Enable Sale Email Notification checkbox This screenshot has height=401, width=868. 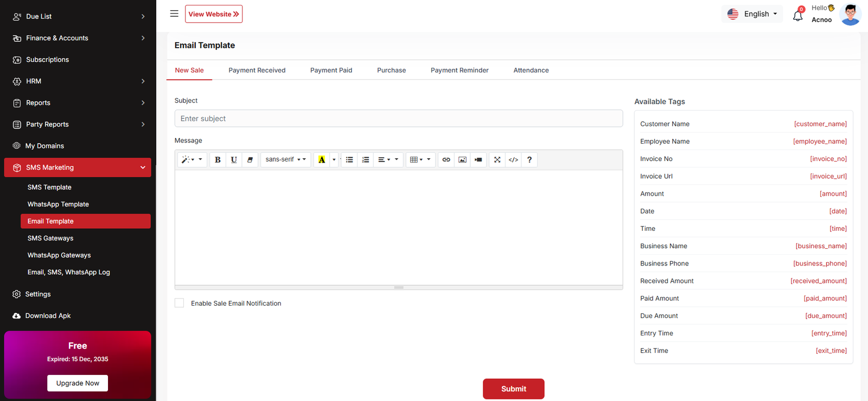[179, 303]
